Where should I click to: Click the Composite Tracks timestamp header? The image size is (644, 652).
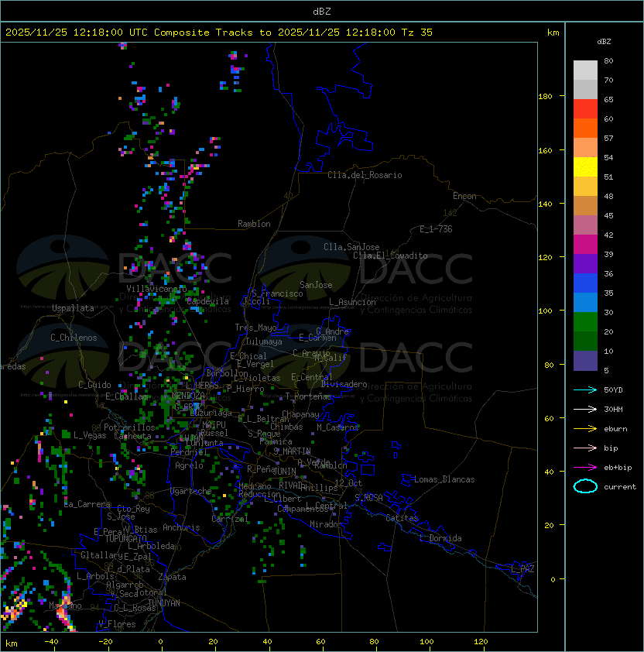(219, 33)
